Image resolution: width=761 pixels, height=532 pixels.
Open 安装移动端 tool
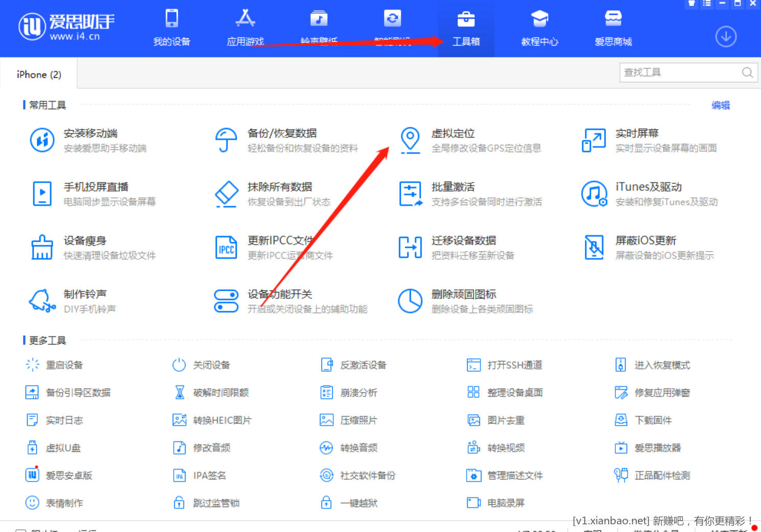88,141
